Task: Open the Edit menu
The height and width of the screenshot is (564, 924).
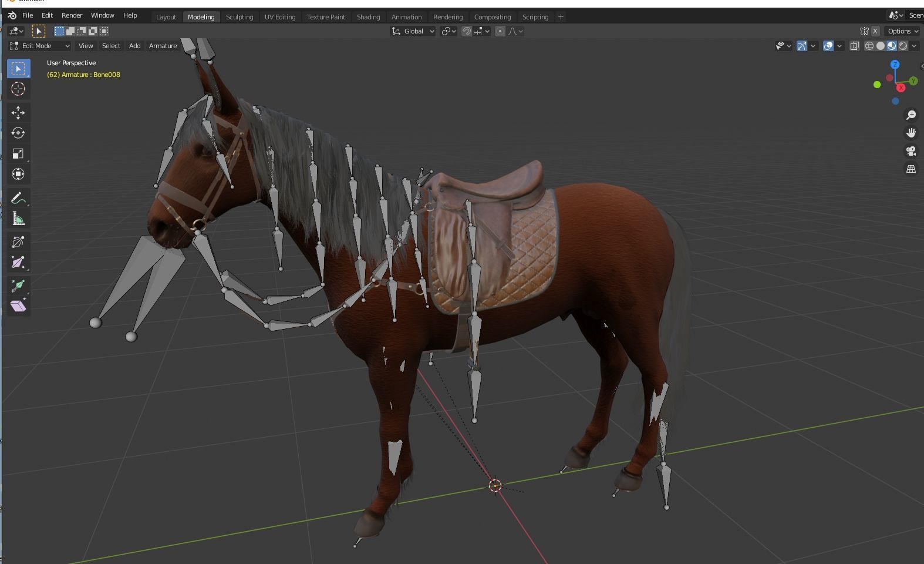Action: coord(47,15)
